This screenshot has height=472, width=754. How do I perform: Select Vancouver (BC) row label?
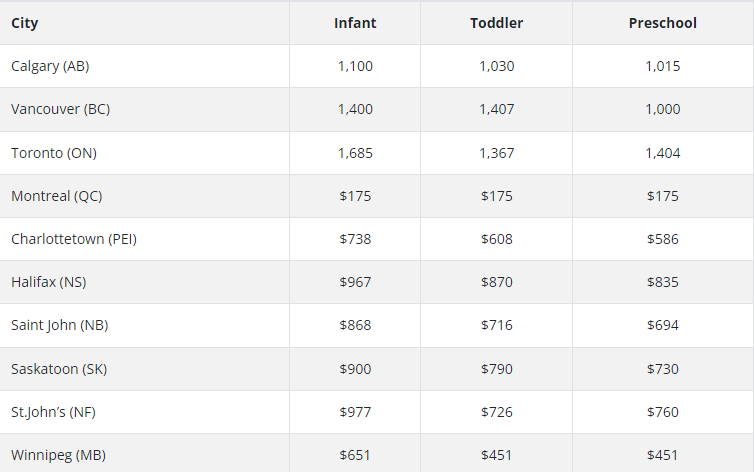(x=61, y=110)
